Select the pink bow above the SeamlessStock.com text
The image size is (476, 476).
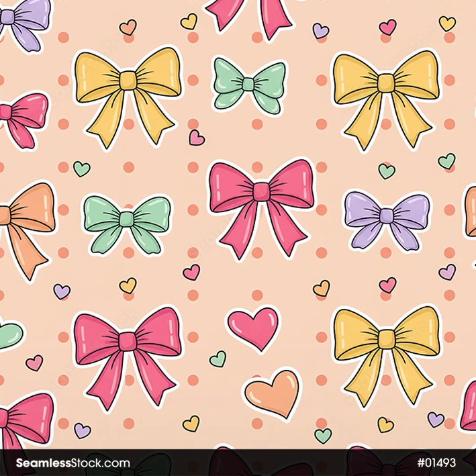coord(26,416)
